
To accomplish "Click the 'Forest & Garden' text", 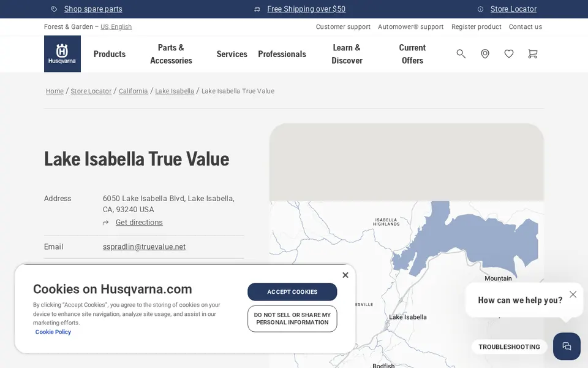I will point(68,26).
